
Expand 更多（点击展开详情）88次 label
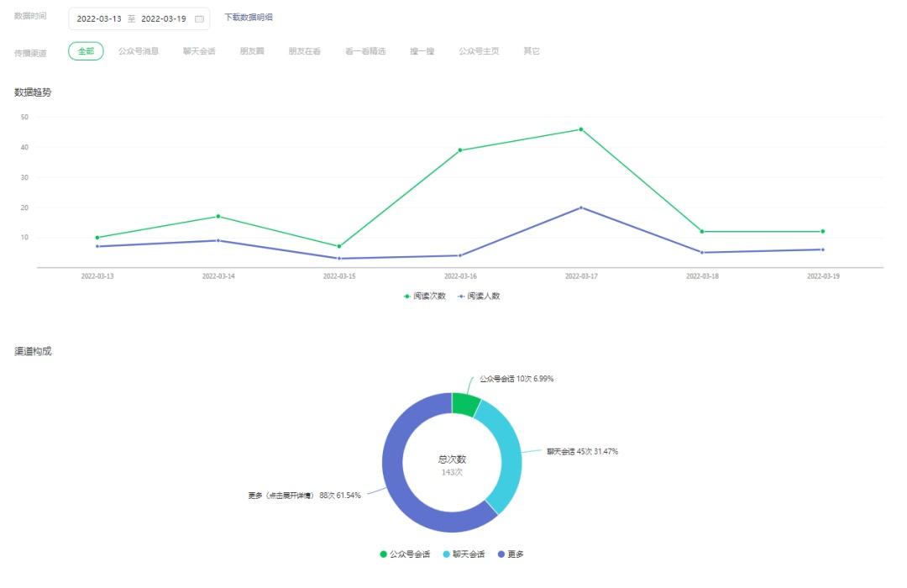[x=304, y=496]
